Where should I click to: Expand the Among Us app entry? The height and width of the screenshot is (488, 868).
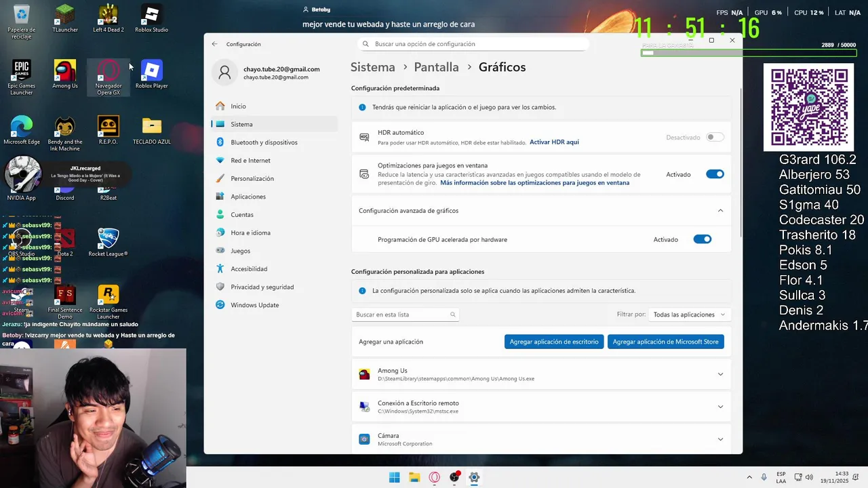coord(720,374)
